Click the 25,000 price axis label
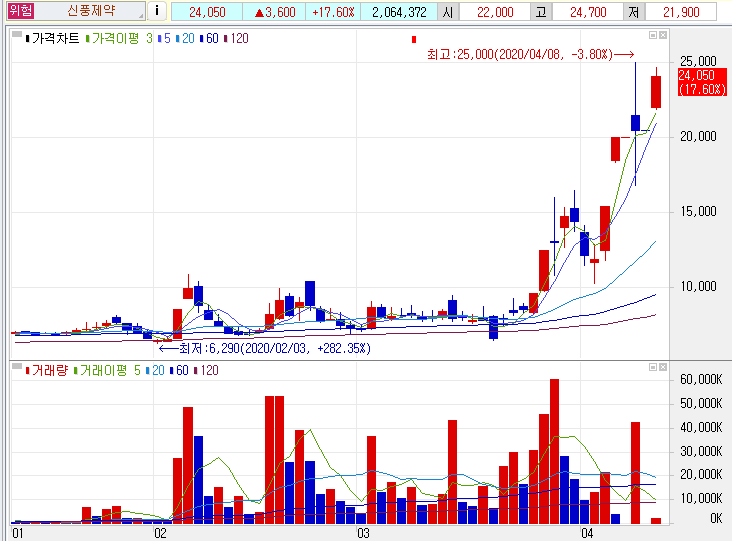This screenshot has width=732, height=541. click(x=698, y=61)
